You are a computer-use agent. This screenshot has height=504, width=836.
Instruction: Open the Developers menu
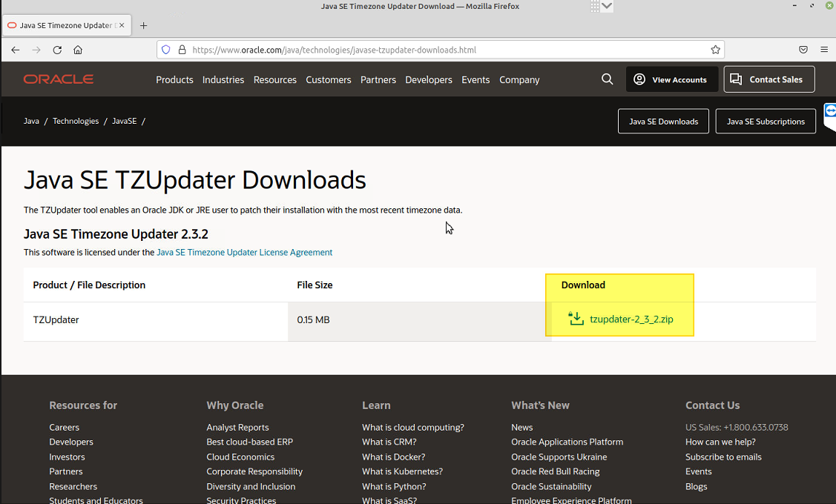click(429, 80)
